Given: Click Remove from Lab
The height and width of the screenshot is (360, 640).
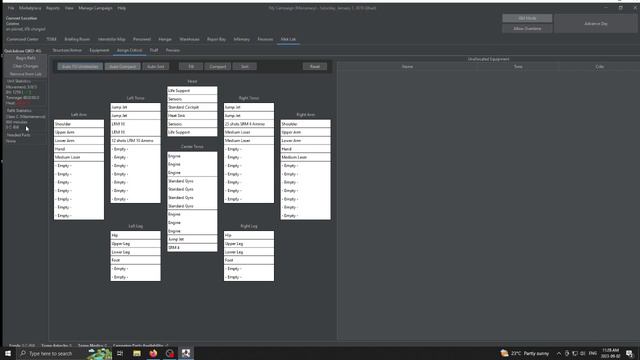Looking at the screenshot, I should (26, 74).
